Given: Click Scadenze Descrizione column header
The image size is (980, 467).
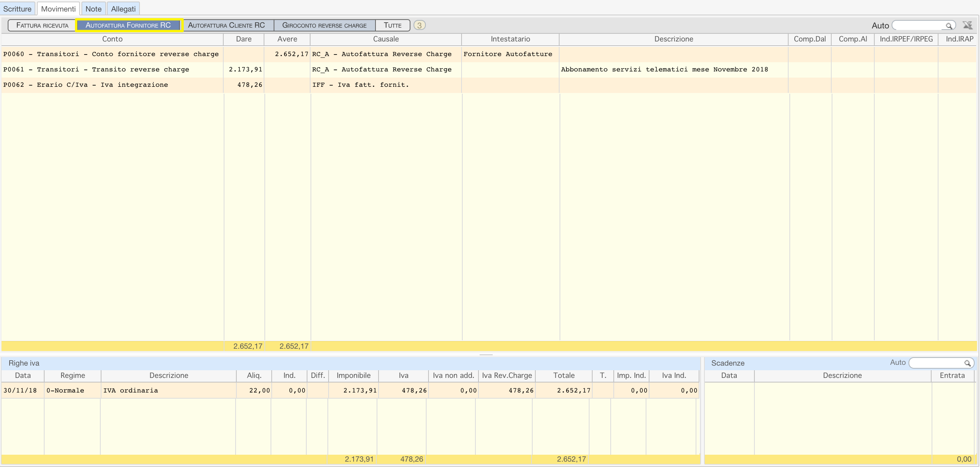Looking at the screenshot, I should [x=842, y=376].
